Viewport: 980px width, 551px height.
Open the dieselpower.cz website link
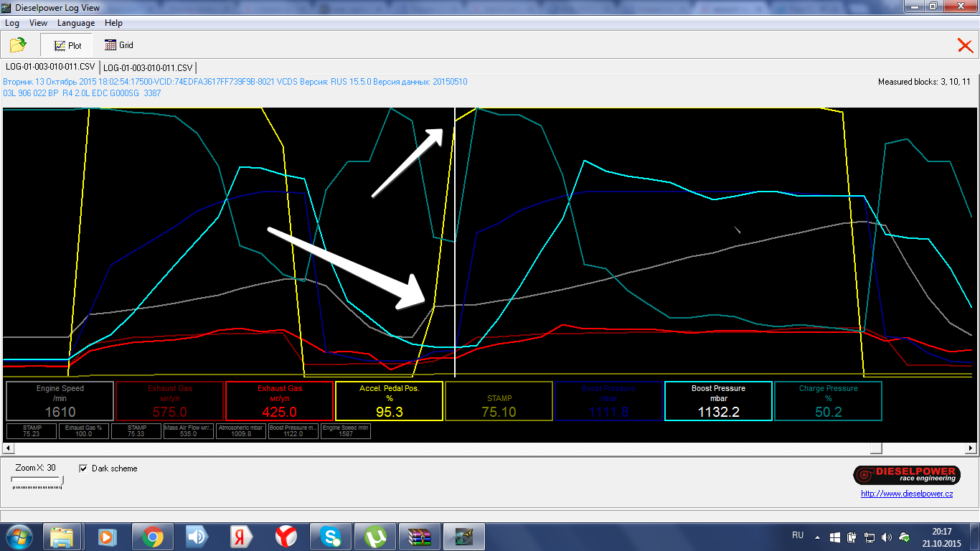[907, 494]
